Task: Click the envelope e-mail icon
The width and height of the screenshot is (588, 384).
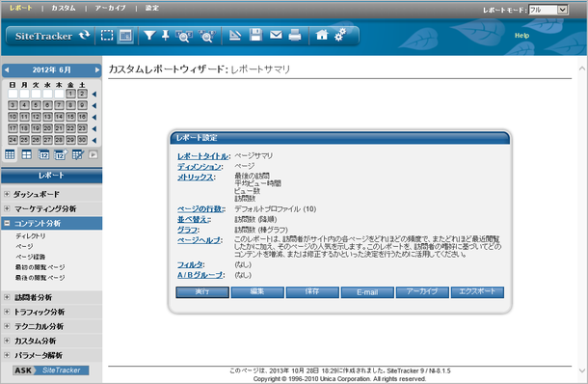Action: point(276,35)
